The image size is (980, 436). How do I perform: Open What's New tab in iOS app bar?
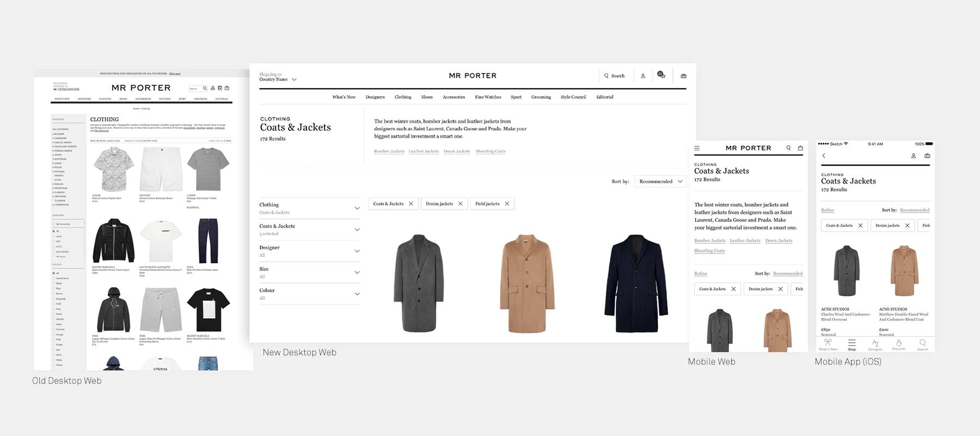point(828,344)
